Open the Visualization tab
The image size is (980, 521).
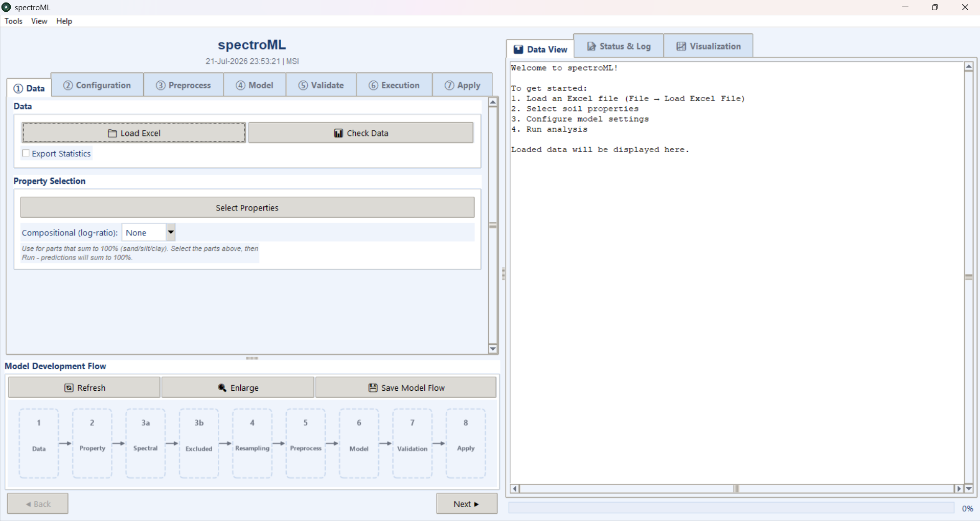pyautogui.click(x=709, y=46)
